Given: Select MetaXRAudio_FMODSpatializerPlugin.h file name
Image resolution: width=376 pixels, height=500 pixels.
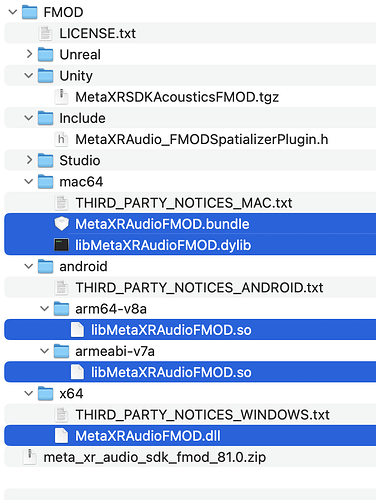Looking at the screenshot, I should coord(202,140).
